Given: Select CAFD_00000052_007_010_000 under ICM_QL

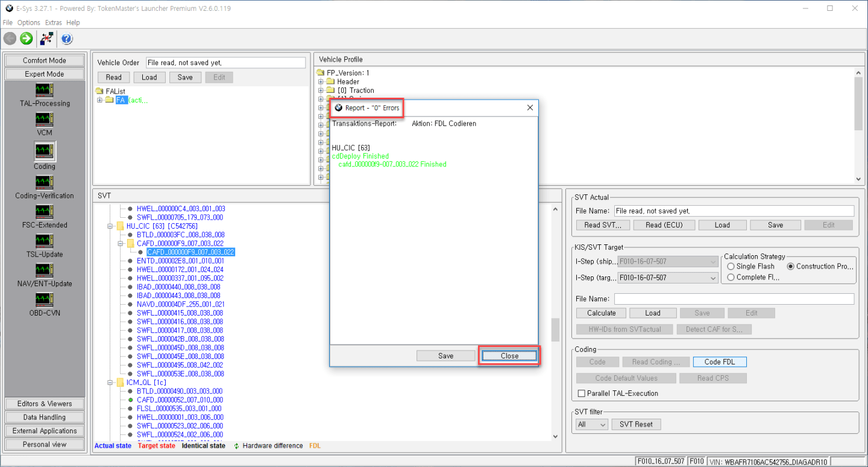Looking at the screenshot, I should click(180, 400).
